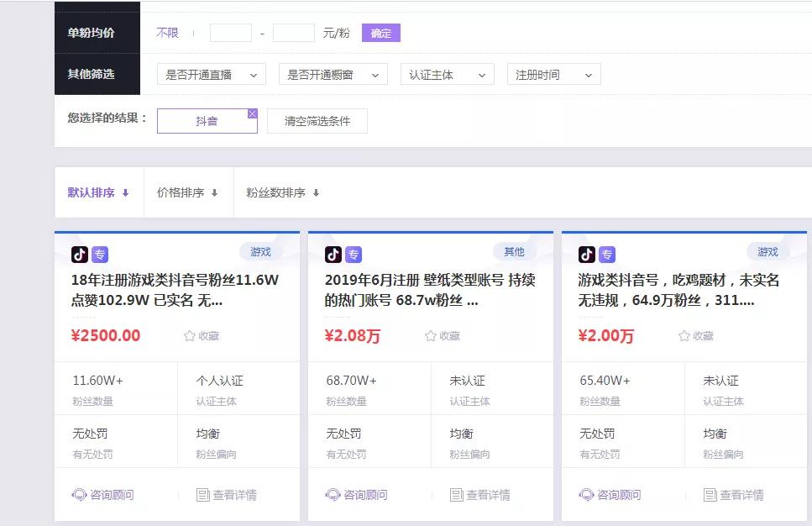Open the 注册时间 dropdown
Viewport: 812px width, 526px height.
[x=553, y=74]
